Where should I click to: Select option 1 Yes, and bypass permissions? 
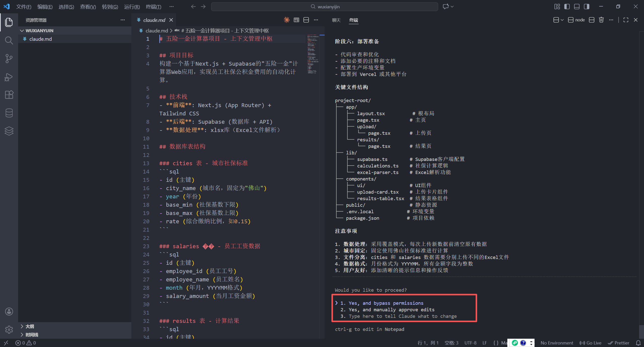click(382, 303)
